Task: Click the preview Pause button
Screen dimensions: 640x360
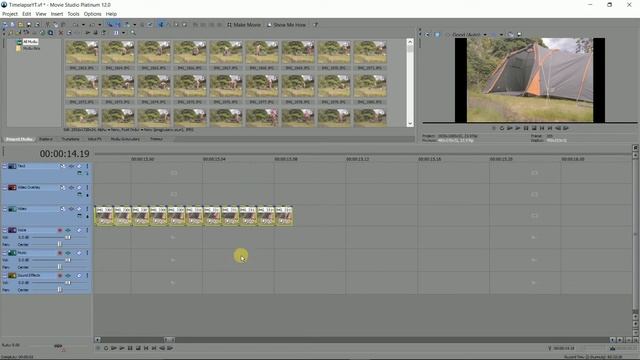Action: [526, 128]
